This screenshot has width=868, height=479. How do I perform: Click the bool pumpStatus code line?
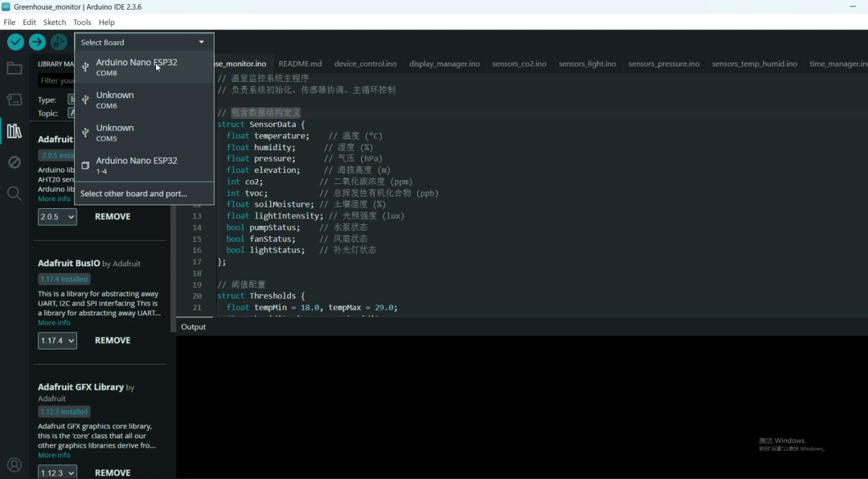click(x=297, y=227)
